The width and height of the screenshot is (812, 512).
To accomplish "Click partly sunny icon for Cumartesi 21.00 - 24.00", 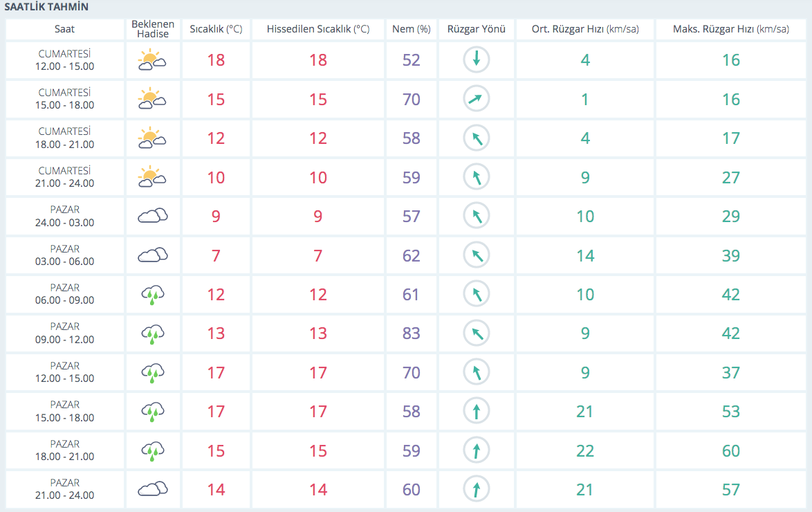I will coord(152,177).
